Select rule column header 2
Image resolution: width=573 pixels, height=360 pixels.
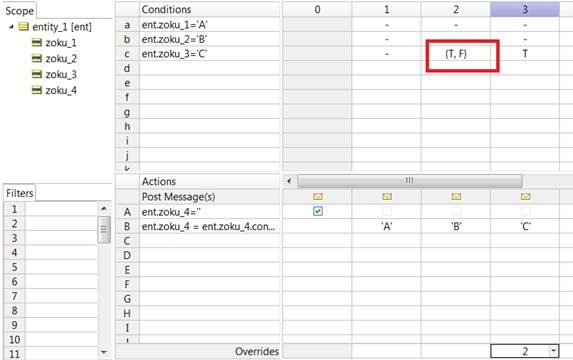[456, 10]
